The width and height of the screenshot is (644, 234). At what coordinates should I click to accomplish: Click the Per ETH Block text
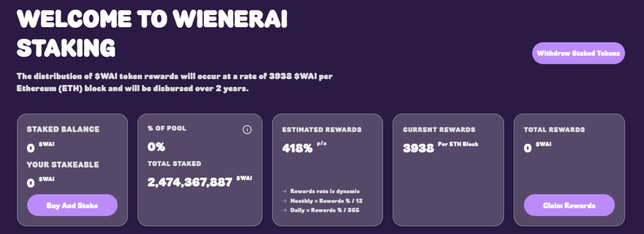458,144
